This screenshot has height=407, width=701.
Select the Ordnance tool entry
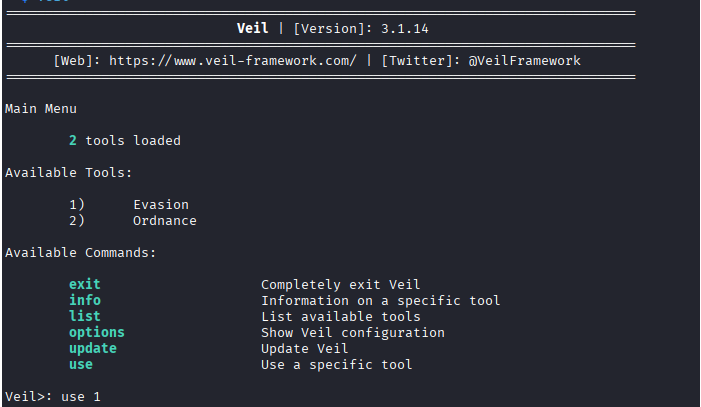click(x=164, y=220)
